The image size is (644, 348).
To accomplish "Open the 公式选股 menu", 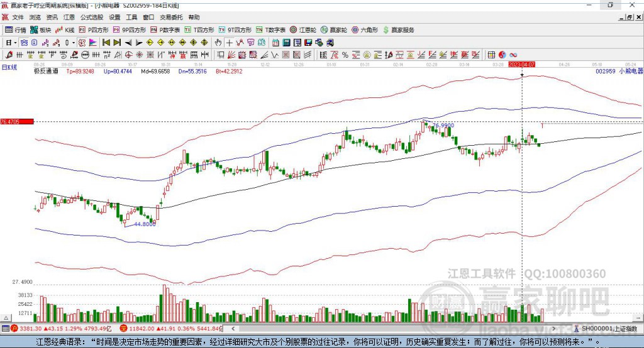I will (x=92, y=17).
